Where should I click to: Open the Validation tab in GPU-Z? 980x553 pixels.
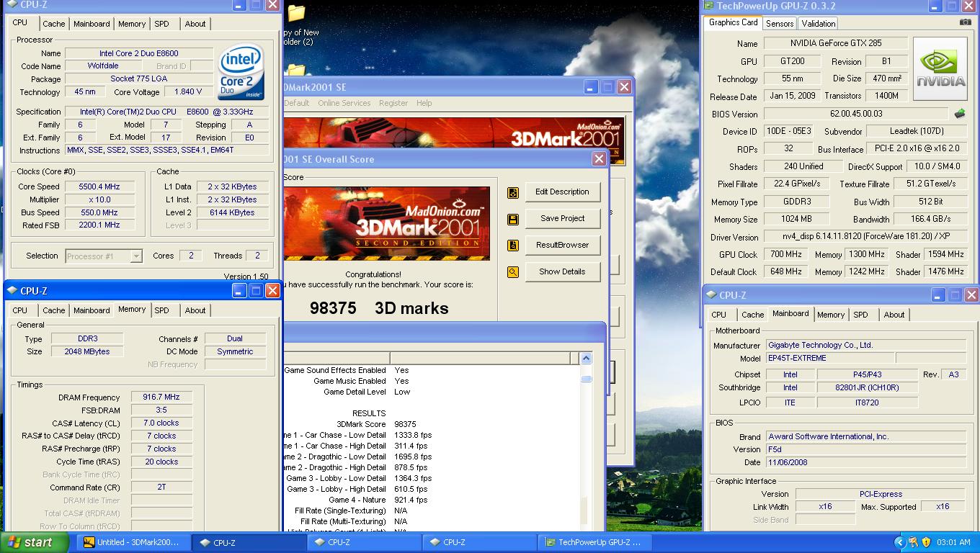[x=819, y=24]
